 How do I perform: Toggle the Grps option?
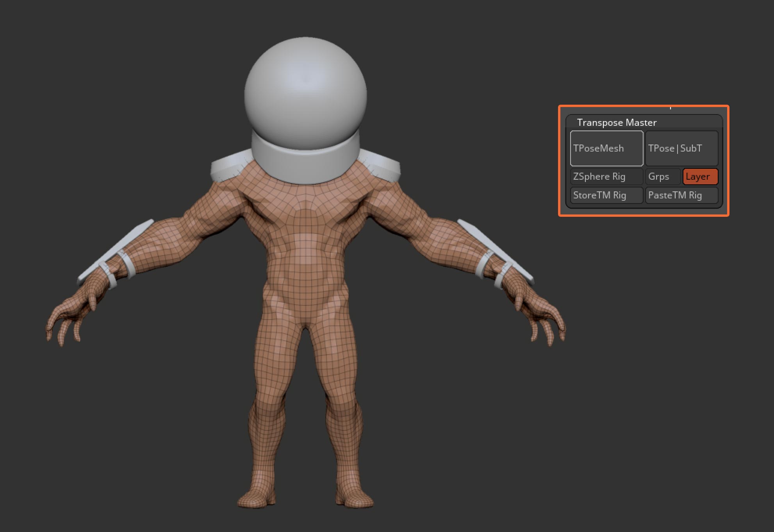pyautogui.click(x=663, y=177)
